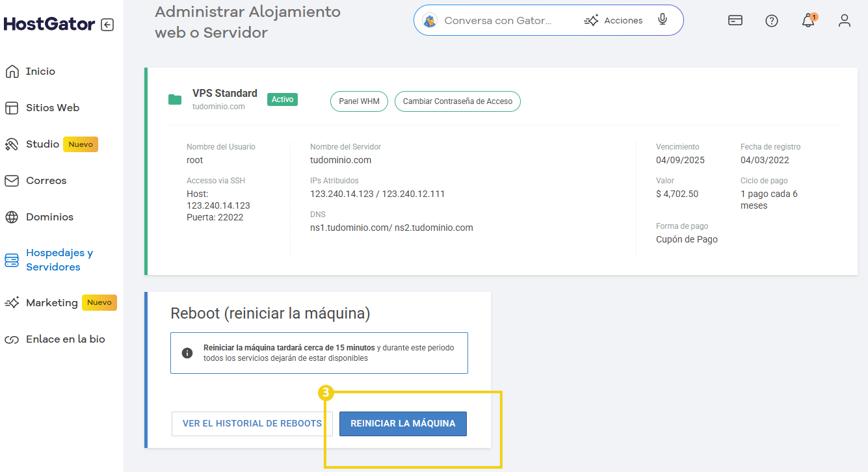The height and width of the screenshot is (472, 868).
Task: Click the Studio tools icon
Action: tap(12, 144)
